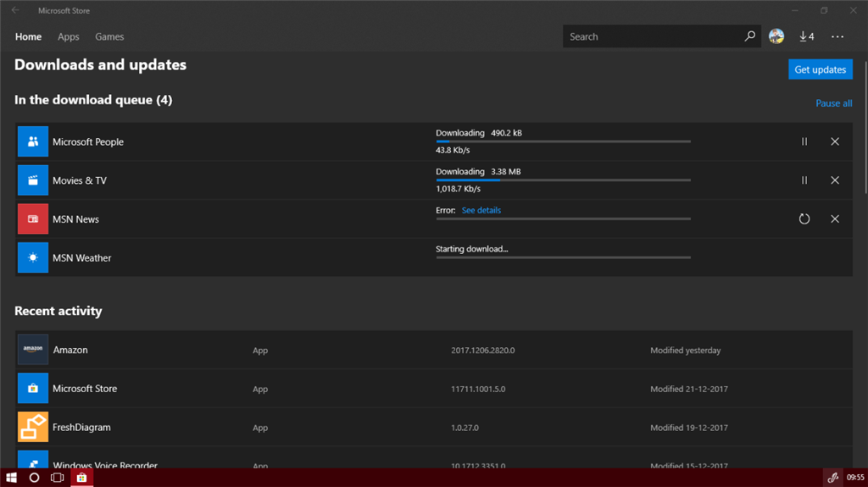Image resolution: width=868 pixels, height=487 pixels.
Task: Open the Amazon app icon
Action: 33,350
